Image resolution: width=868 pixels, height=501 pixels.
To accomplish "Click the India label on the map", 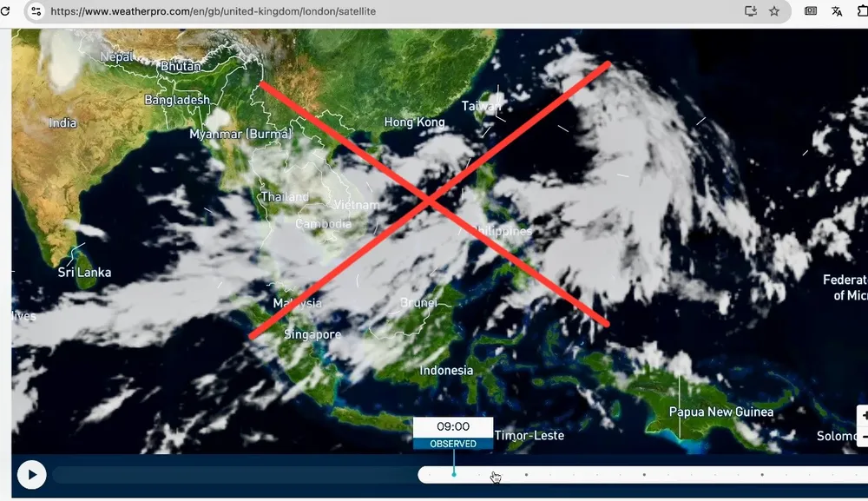I will (62, 122).
